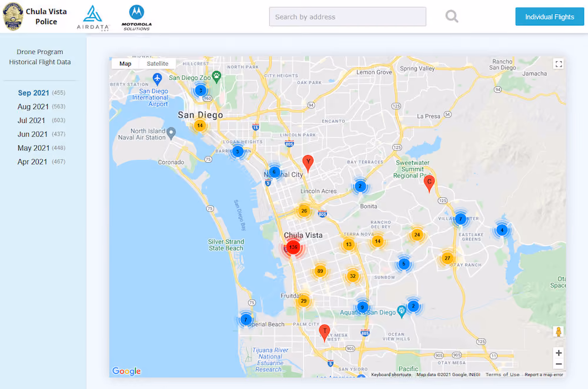Screen dimensions: 588x389
Task: Open the blue 6 cluster near National City
Action: click(x=274, y=172)
